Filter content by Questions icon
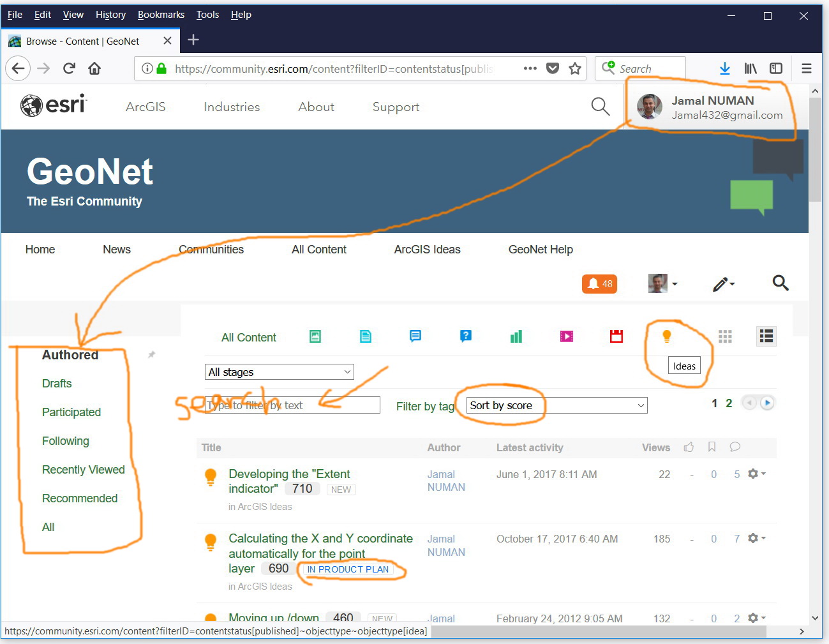 (466, 336)
